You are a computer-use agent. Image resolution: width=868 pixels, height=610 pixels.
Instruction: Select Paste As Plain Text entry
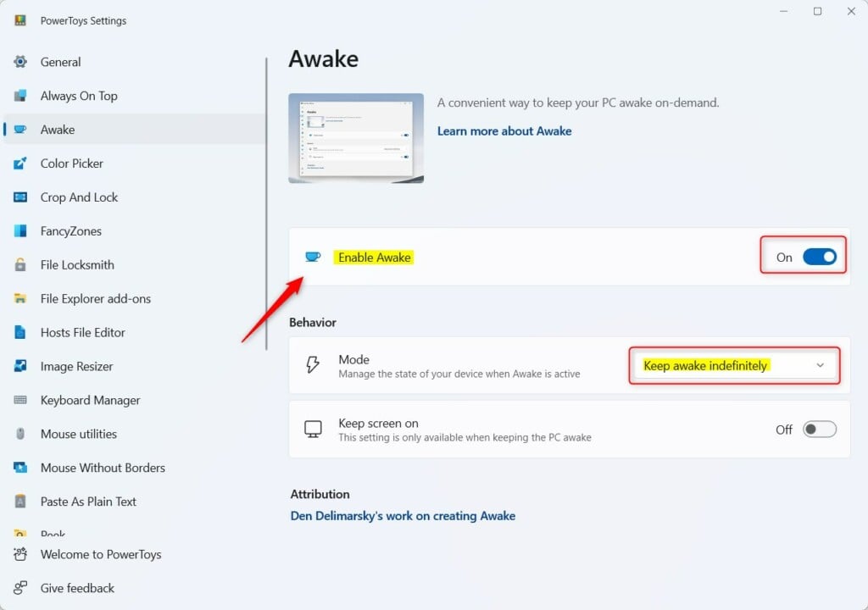click(135, 501)
